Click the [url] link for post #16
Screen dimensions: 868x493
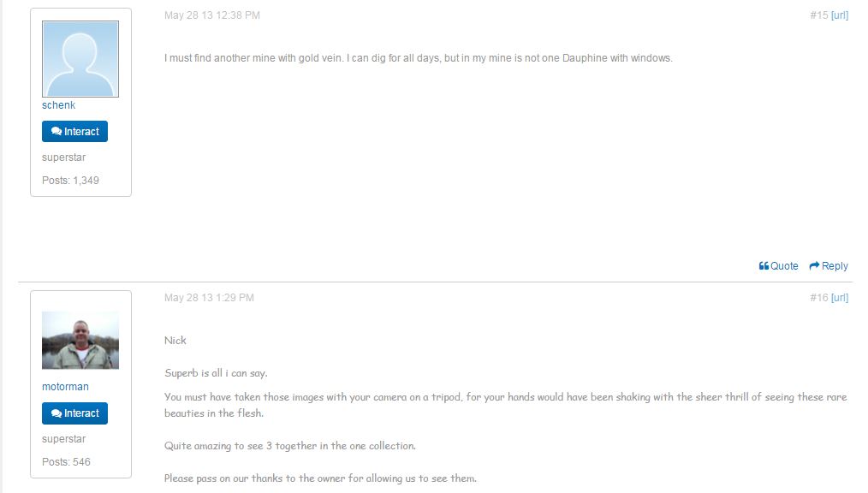coord(840,298)
